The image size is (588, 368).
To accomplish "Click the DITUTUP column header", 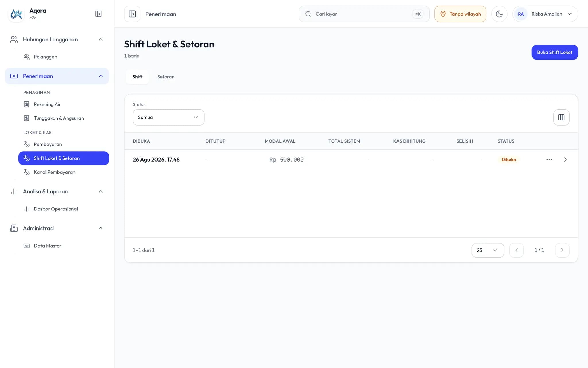I will pyautogui.click(x=215, y=141).
